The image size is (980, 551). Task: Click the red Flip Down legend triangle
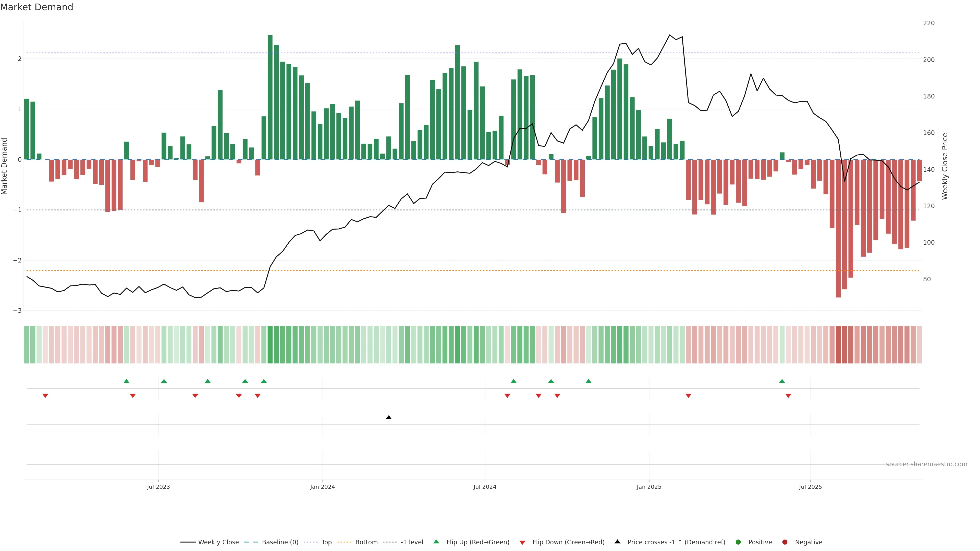pyautogui.click(x=522, y=543)
